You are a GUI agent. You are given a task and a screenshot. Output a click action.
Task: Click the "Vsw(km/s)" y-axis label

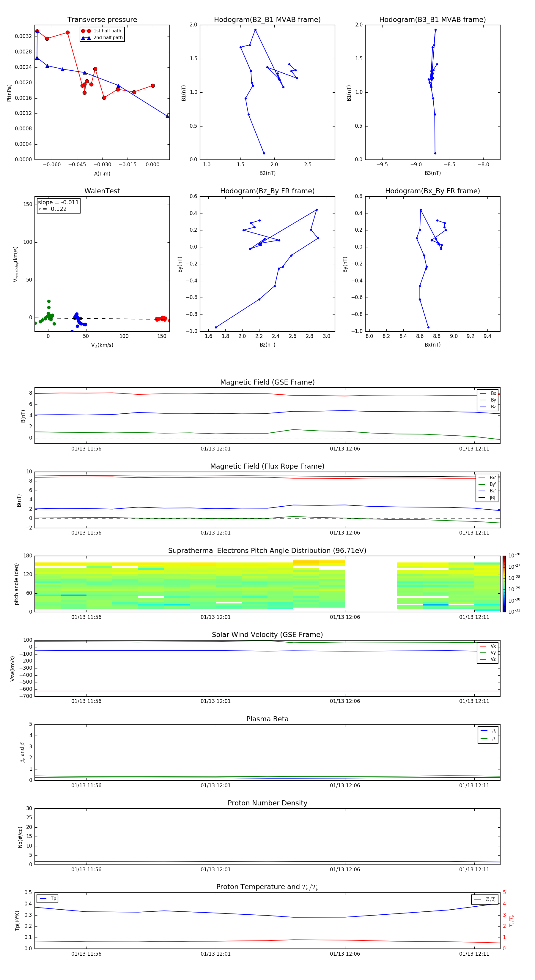(12, 668)
